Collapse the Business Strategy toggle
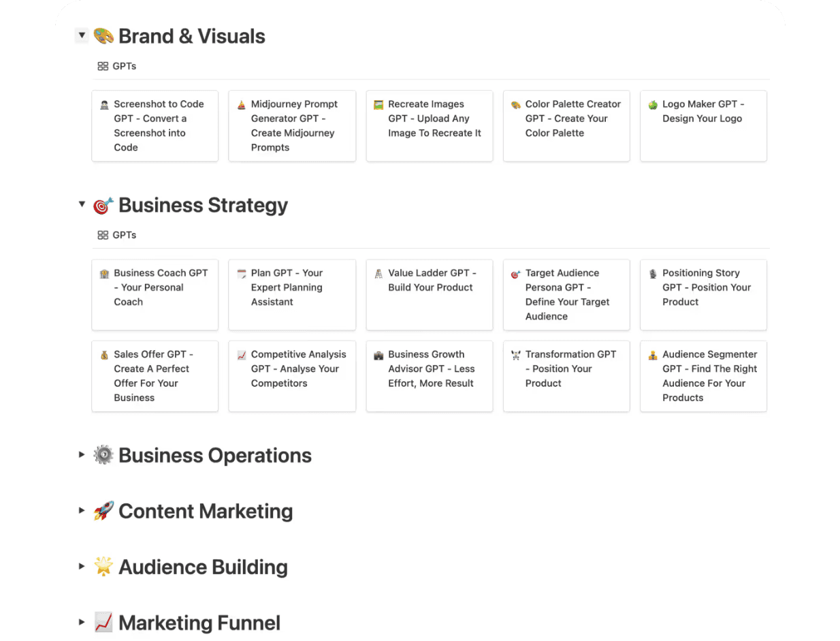840x641 pixels. 82,204
